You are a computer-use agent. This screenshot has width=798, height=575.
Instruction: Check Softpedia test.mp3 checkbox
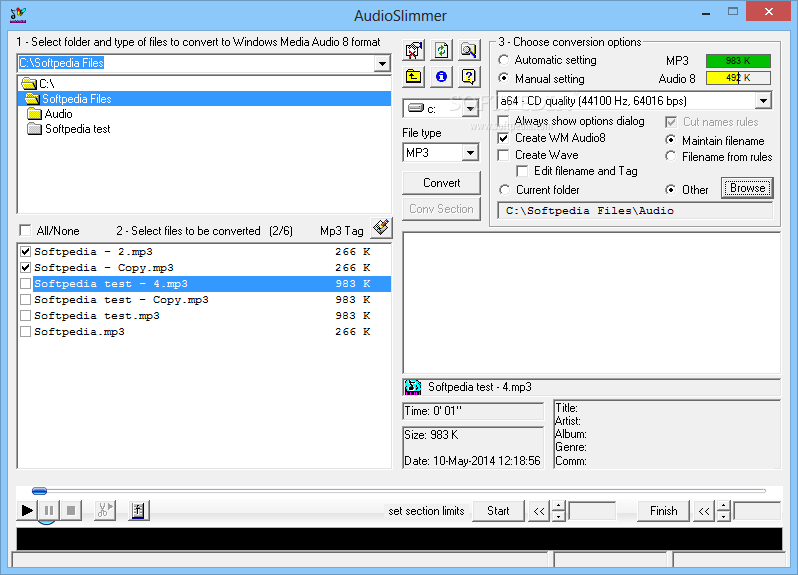(x=25, y=315)
